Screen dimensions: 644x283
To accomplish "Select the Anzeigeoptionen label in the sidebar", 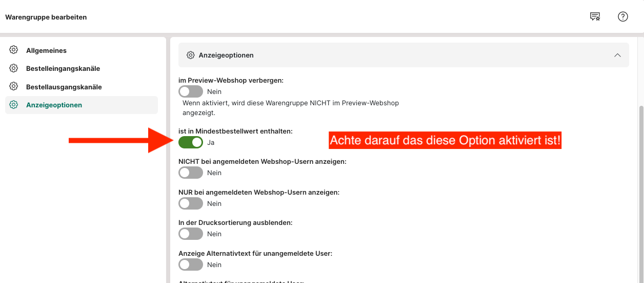I will point(54,105).
